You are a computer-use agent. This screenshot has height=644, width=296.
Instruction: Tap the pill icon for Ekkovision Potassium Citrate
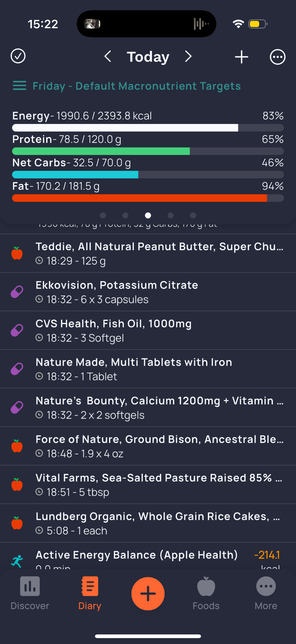tap(17, 292)
